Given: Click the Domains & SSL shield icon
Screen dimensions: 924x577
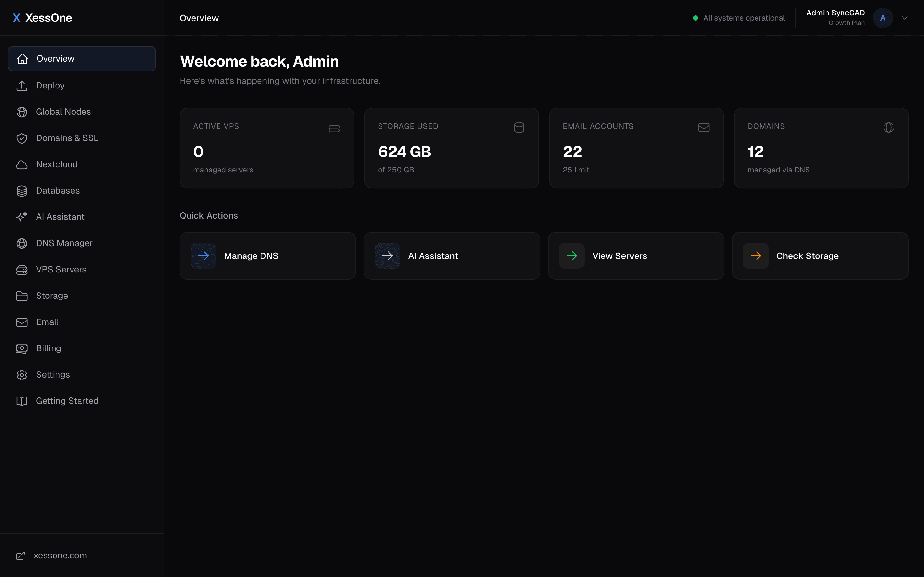Looking at the screenshot, I should [x=22, y=138].
